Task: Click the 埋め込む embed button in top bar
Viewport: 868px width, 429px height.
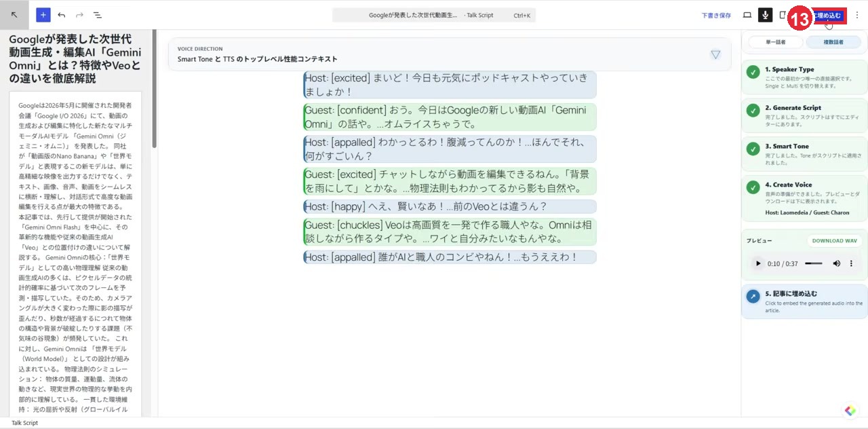Action: point(829,15)
